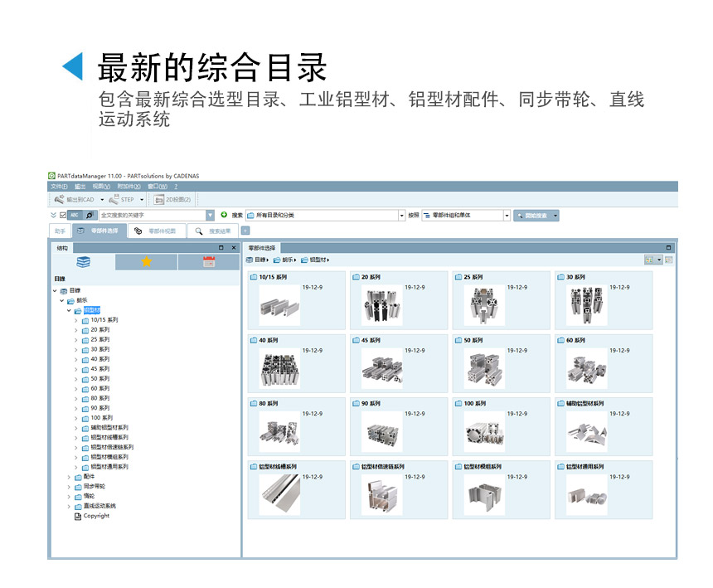
Task: Open the 零部件组和单体 dropdown
Action: coord(507,216)
